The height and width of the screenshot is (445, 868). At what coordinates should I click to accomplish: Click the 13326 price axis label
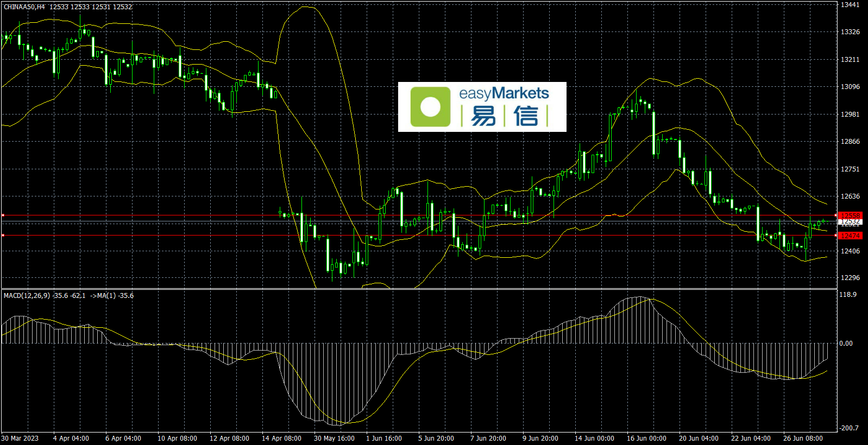pyautogui.click(x=850, y=32)
